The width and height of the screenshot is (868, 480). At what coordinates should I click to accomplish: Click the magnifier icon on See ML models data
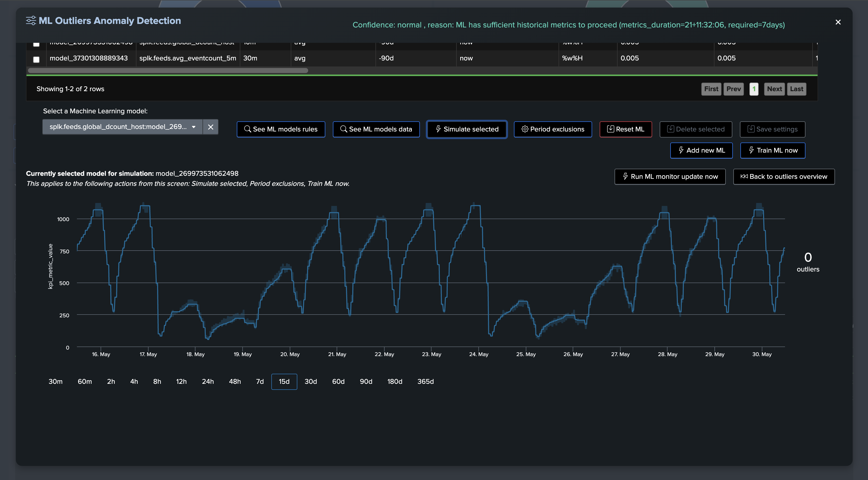point(343,129)
